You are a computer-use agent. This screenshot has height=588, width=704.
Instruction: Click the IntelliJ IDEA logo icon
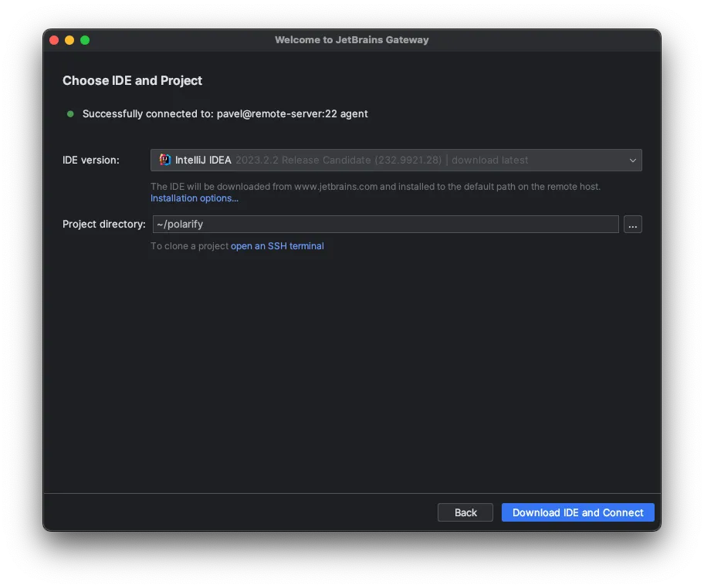pos(164,160)
